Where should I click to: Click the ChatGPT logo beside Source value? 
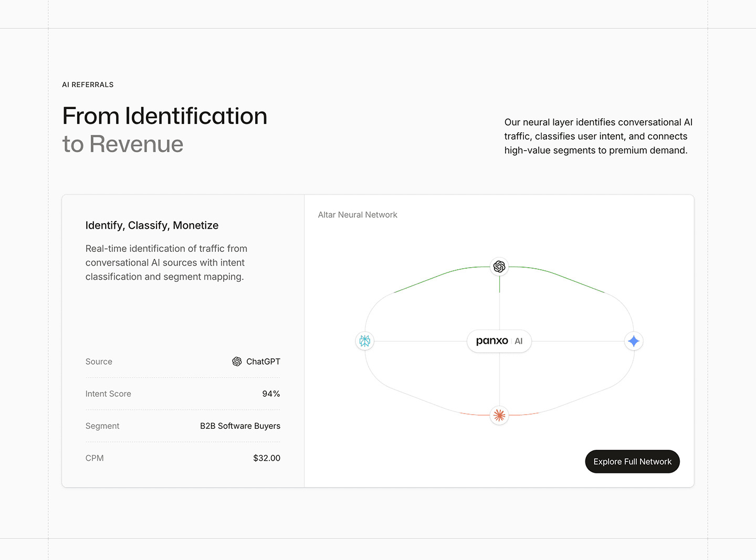tap(237, 362)
